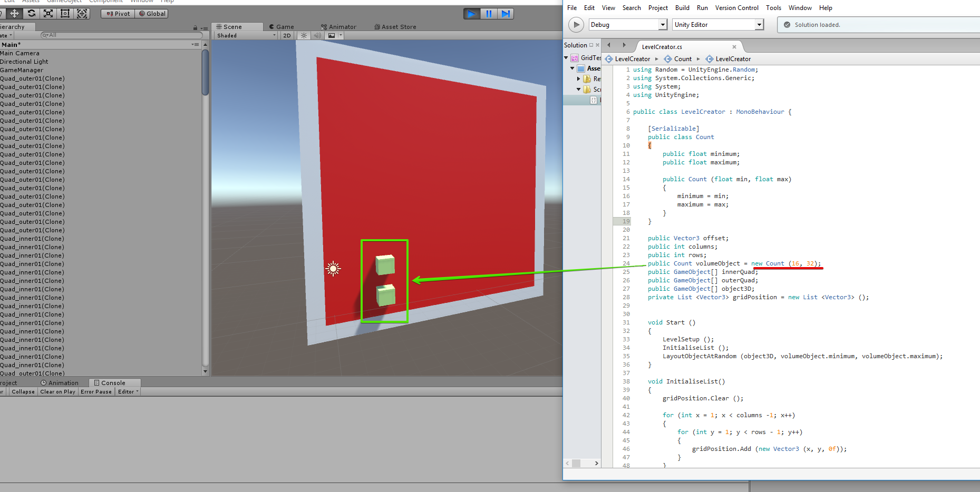Select the Scale tool
Screen dimensions: 980x492
point(48,13)
